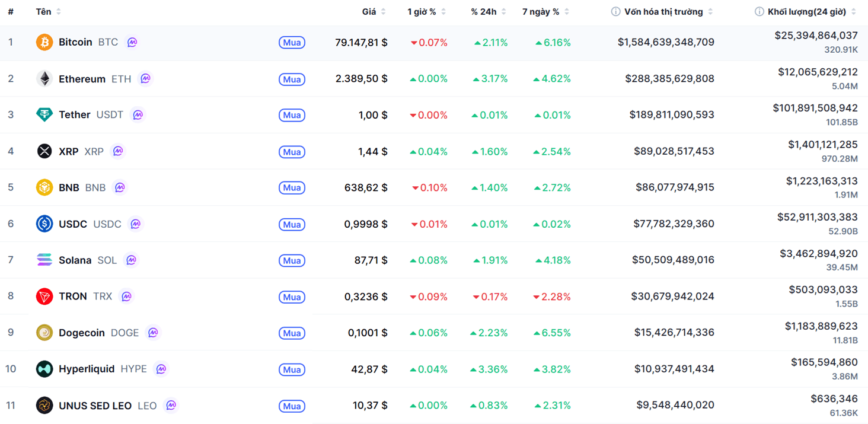Screen dimensions: 868x424
Task: Click Tether volume $101,891,508,942
Action: click(x=815, y=108)
